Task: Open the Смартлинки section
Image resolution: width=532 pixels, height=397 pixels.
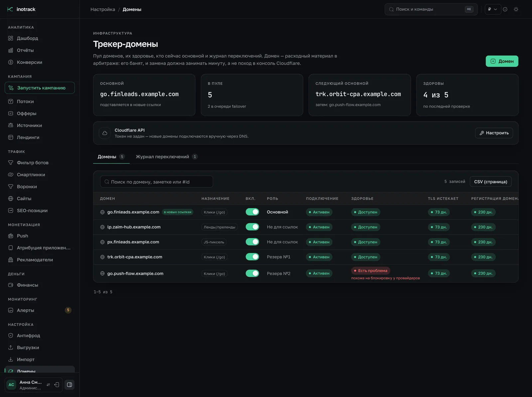Action: coord(40,175)
